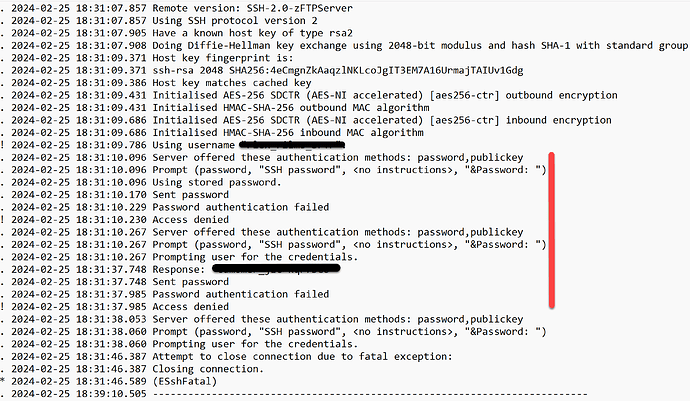Click the HMAC-SHA-256 outbound MAC algorithm line
690x401 pixels.
pos(215,107)
